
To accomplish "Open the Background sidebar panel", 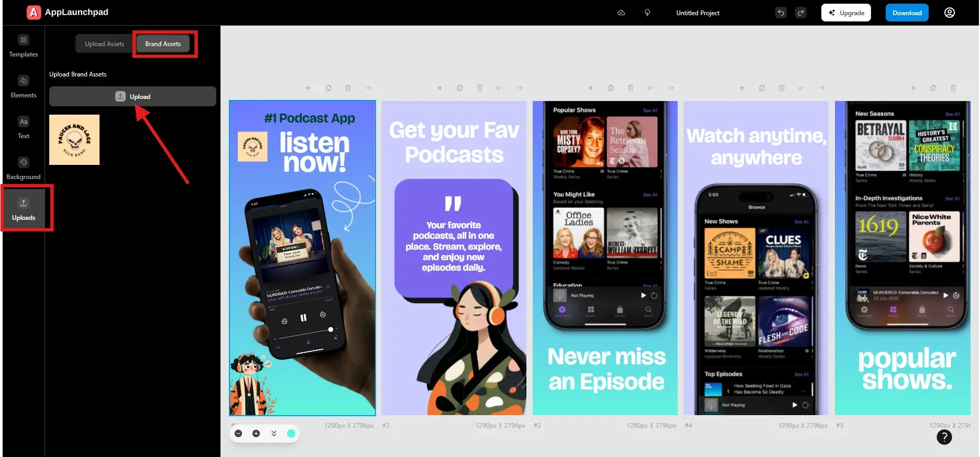I will pos(24,169).
